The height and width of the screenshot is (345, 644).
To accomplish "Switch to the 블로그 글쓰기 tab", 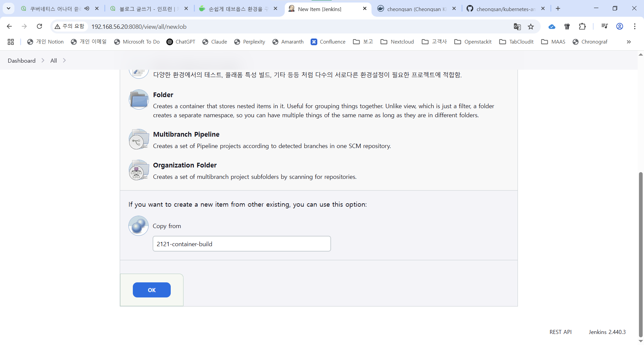I will pyautogui.click(x=149, y=9).
